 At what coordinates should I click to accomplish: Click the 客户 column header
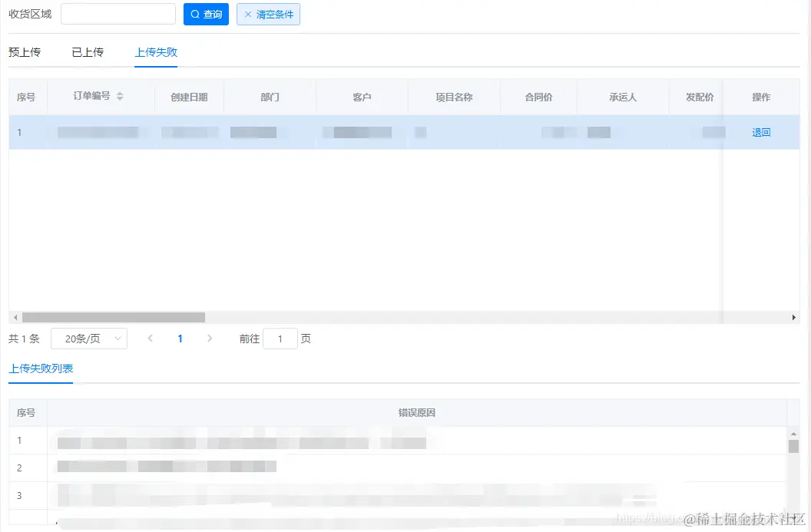(x=362, y=97)
